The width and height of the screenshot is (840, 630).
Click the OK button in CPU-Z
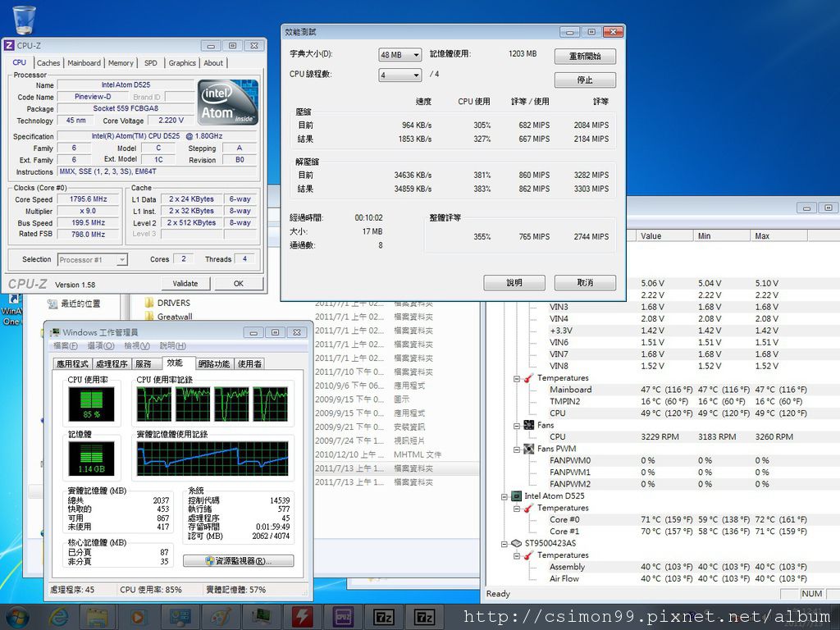[x=239, y=283]
